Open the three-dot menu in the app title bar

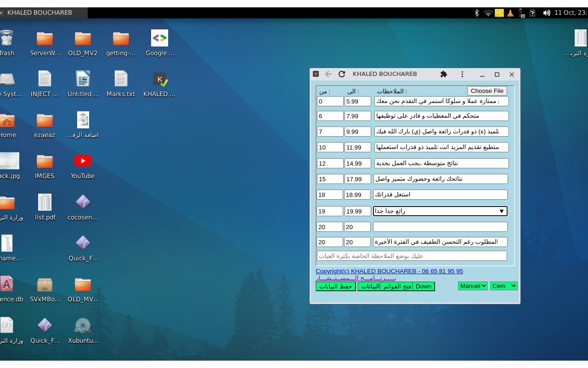click(x=463, y=74)
